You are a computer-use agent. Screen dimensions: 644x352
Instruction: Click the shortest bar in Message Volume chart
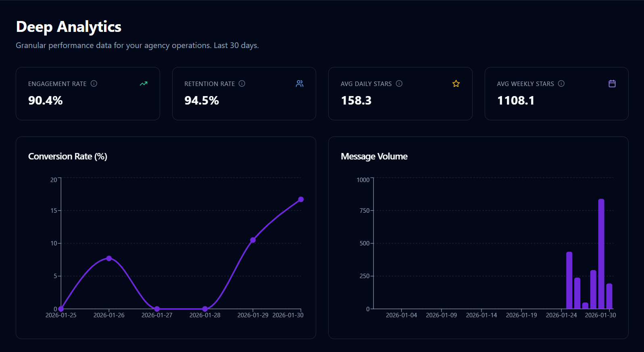585,306
